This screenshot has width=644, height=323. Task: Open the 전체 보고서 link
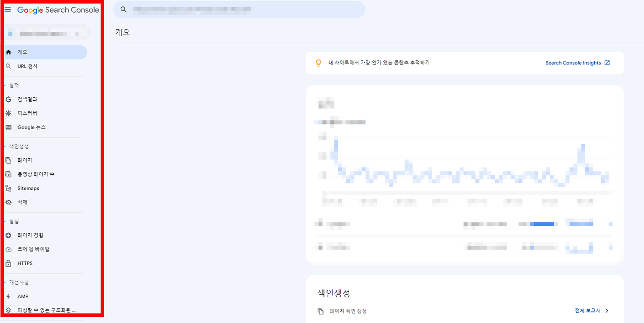pos(588,311)
